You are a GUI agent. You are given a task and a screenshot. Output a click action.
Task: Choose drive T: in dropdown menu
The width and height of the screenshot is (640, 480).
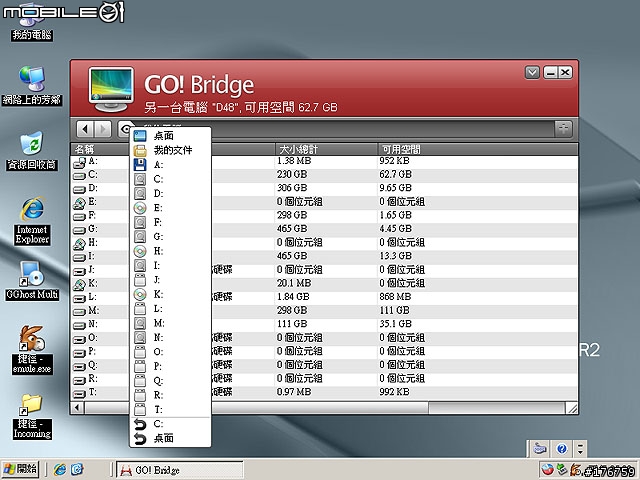point(170,409)
